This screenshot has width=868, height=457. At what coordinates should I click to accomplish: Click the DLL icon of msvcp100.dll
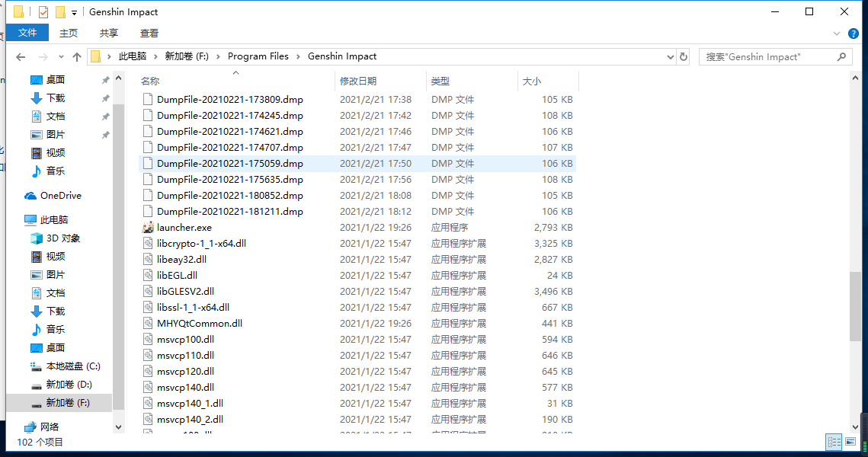(x=148, y=340)
